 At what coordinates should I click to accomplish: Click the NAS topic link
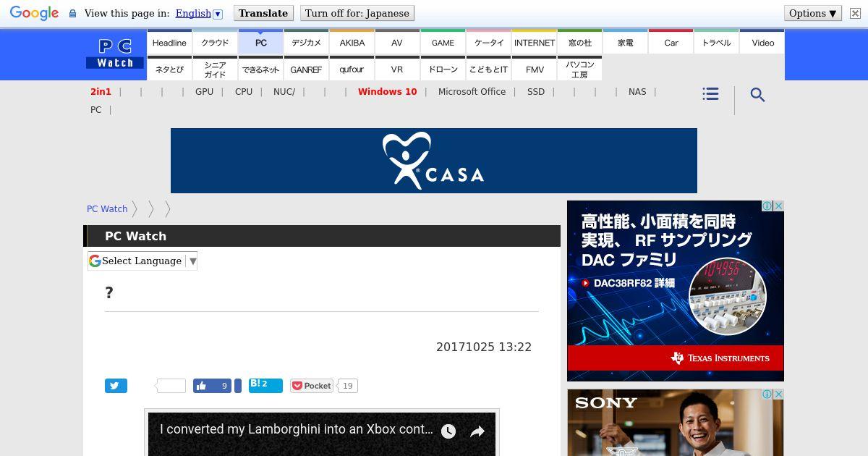click(637, 92)
